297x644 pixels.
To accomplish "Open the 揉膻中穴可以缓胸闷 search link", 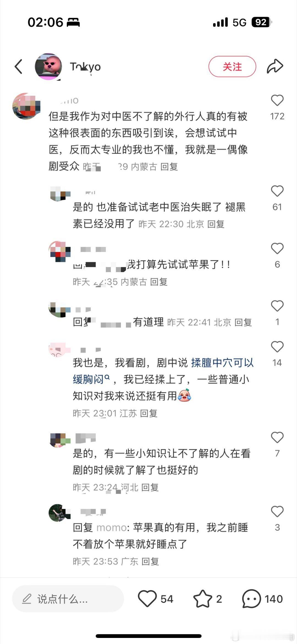I will (163, 371).
